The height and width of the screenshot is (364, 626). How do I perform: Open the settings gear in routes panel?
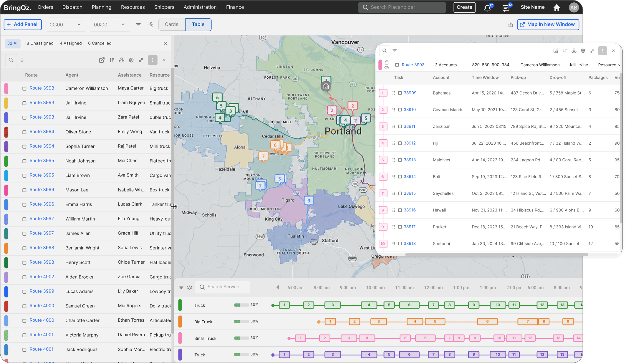[131, 60]
